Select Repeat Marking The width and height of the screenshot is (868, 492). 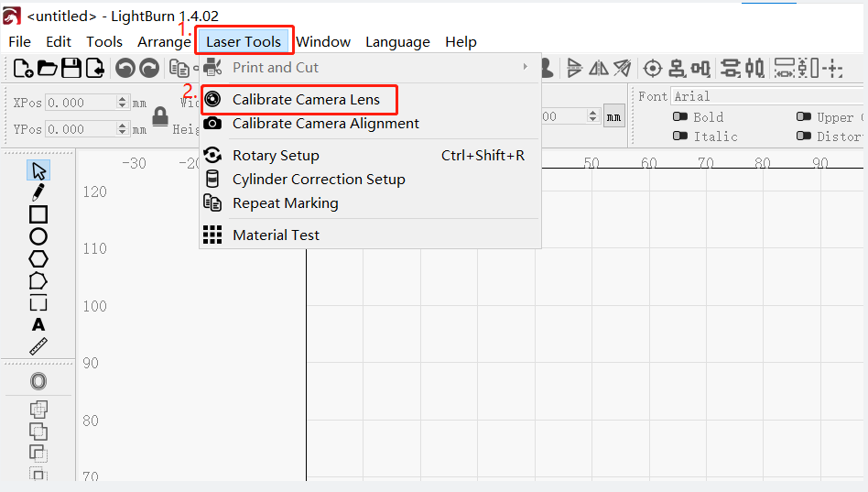pyautogui.click(x=370, y=203)
